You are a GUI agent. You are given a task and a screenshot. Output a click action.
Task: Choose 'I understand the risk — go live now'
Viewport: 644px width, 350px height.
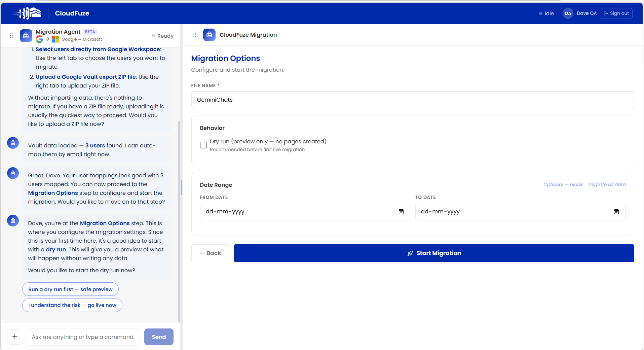[72, 305]
